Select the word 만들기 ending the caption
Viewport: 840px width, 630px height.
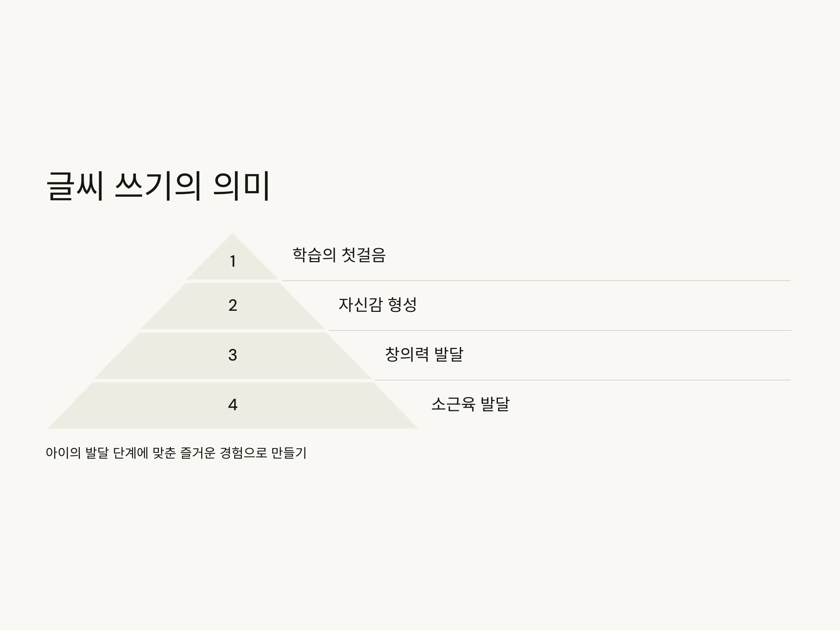[x=289, y=453]
